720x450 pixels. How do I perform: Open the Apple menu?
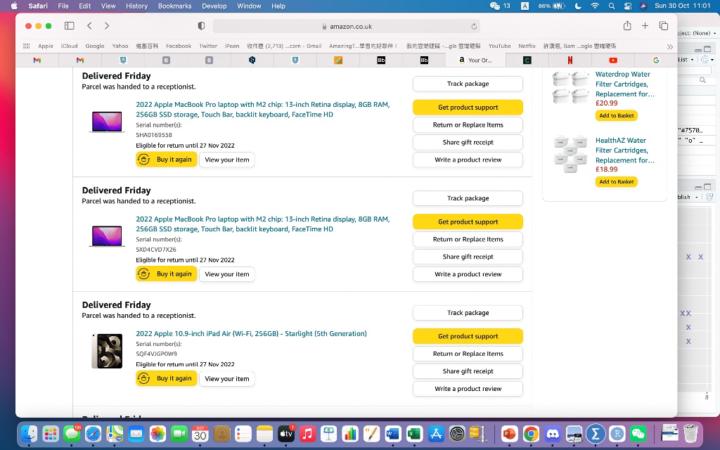pos(14,6)
